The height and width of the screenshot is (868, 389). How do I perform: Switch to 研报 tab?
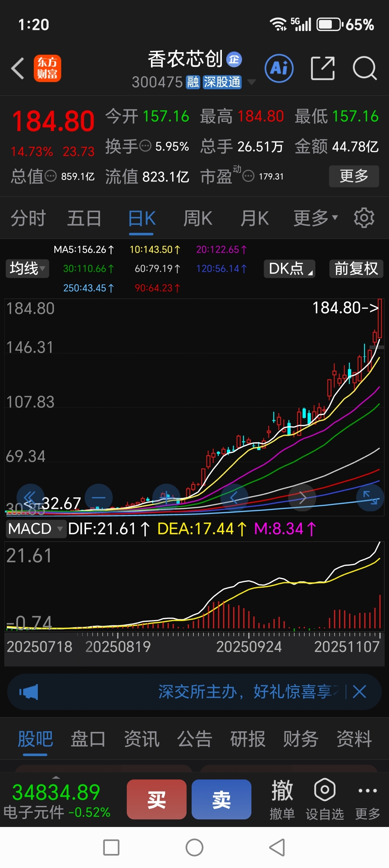pyautogui.click(x=248, y=739)
